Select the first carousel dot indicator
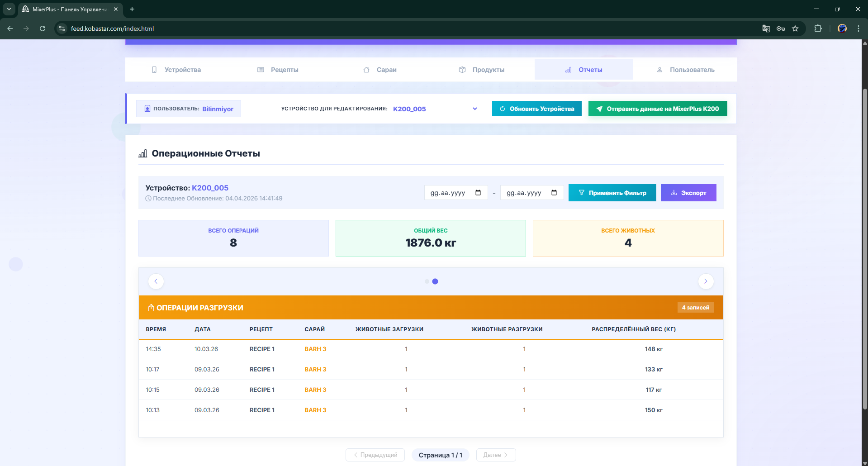 click(427, 281)
